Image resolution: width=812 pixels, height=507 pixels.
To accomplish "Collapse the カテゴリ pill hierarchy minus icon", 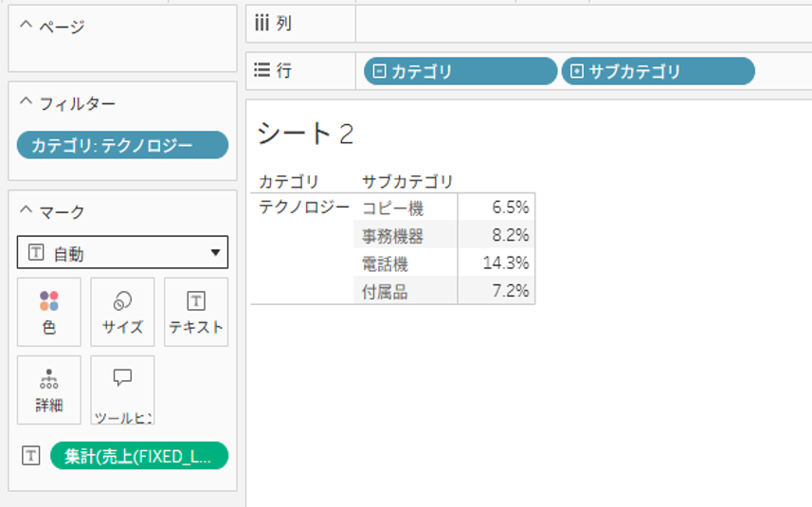I will pos(379,71).
